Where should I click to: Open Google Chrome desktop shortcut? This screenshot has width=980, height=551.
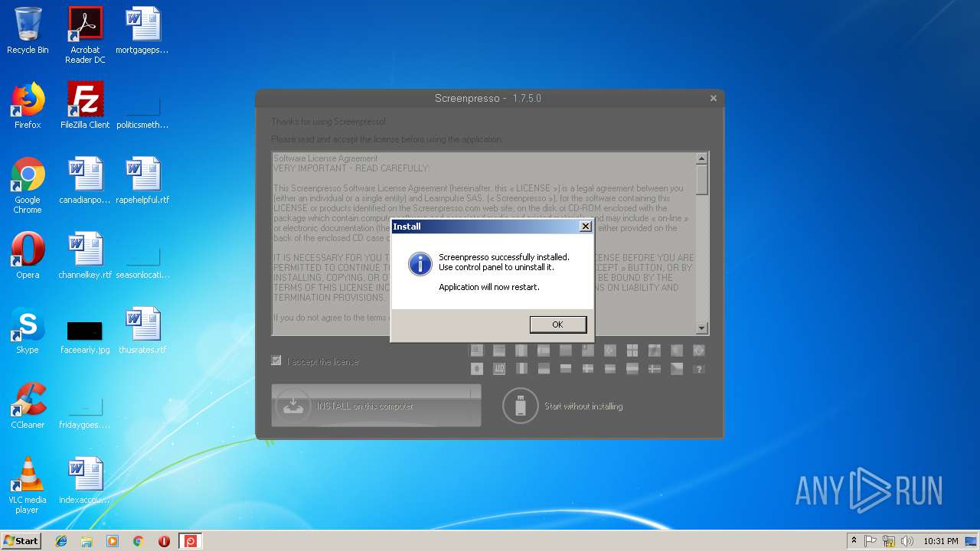(x=28, y=185)
